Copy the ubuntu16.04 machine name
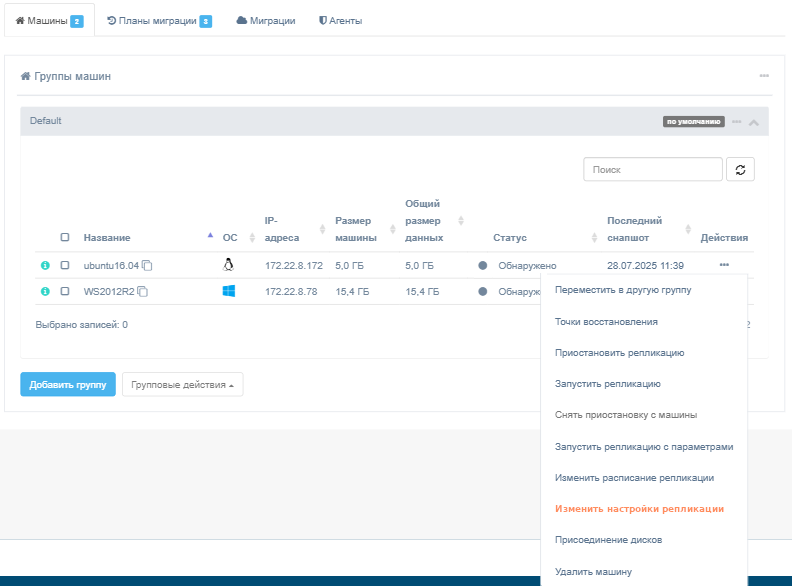The image size is (792, 586). [x=147, y=266]
